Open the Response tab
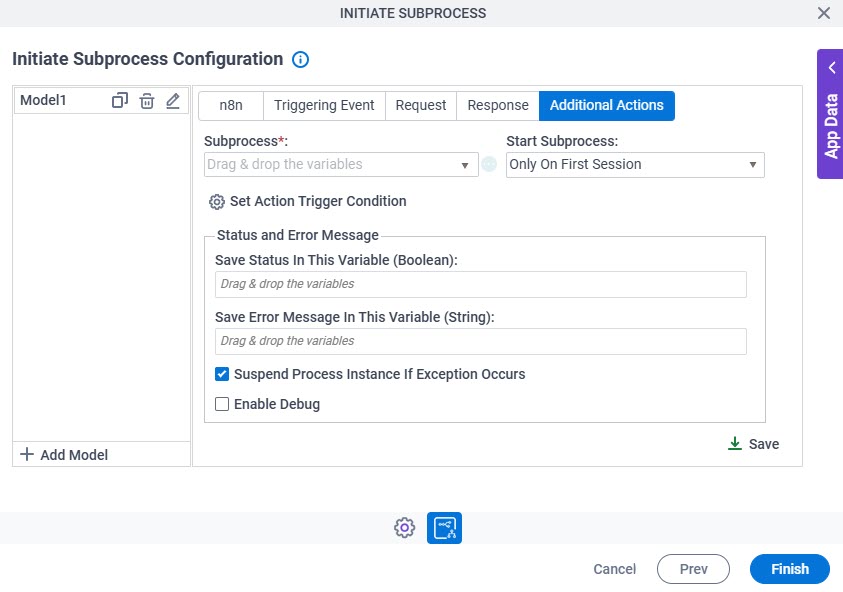 click(x=498, y=105)
